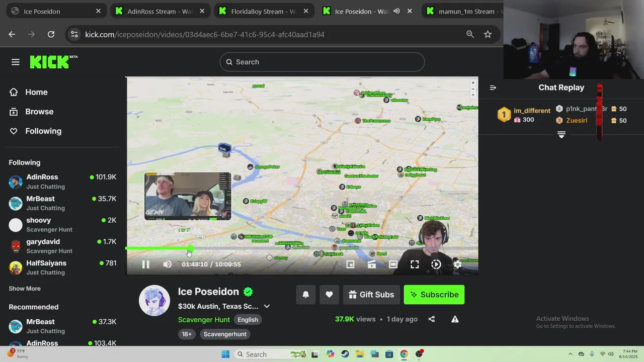Screen dimensions: 644x362
Task: Open the zoom magnifier in address bar
Action: tap(470, 34)
